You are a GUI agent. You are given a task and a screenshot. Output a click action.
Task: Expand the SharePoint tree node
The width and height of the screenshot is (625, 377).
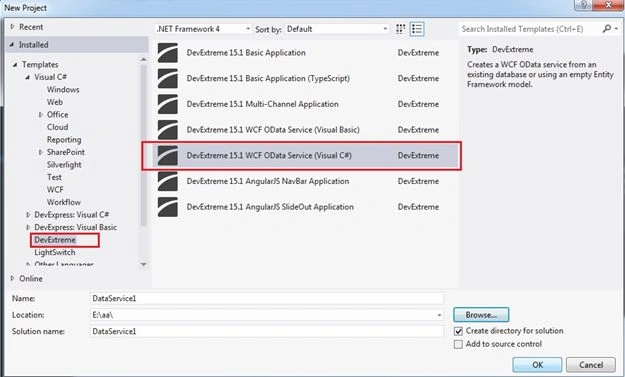[x=41, y=152]
